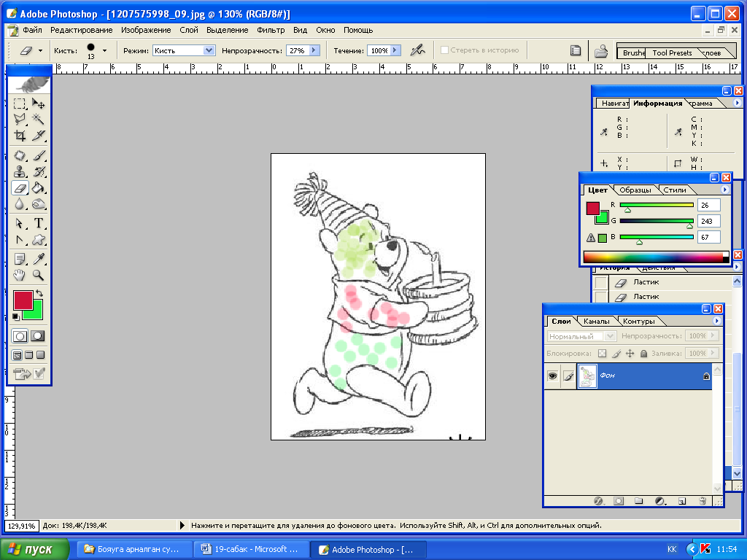Open the Tool Presets palette tab

point(672,52)
